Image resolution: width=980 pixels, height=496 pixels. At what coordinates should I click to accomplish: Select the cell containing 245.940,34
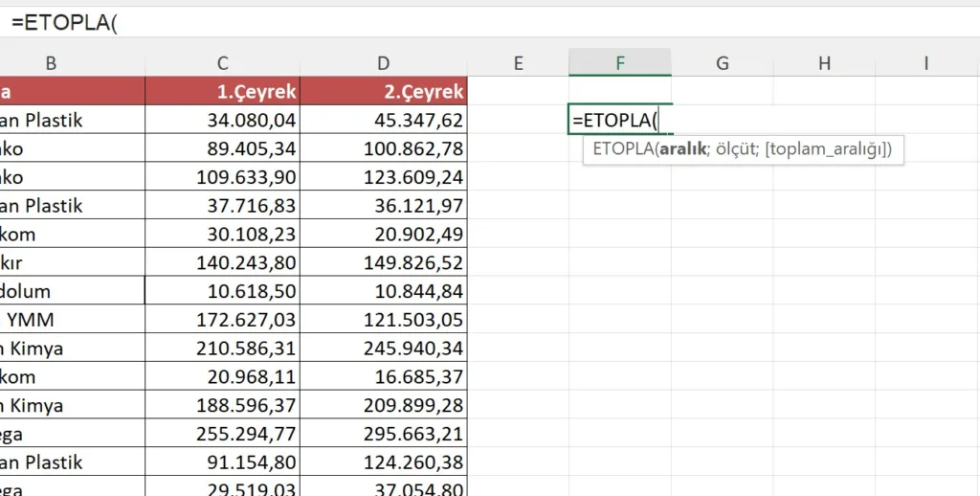(383, 349)
